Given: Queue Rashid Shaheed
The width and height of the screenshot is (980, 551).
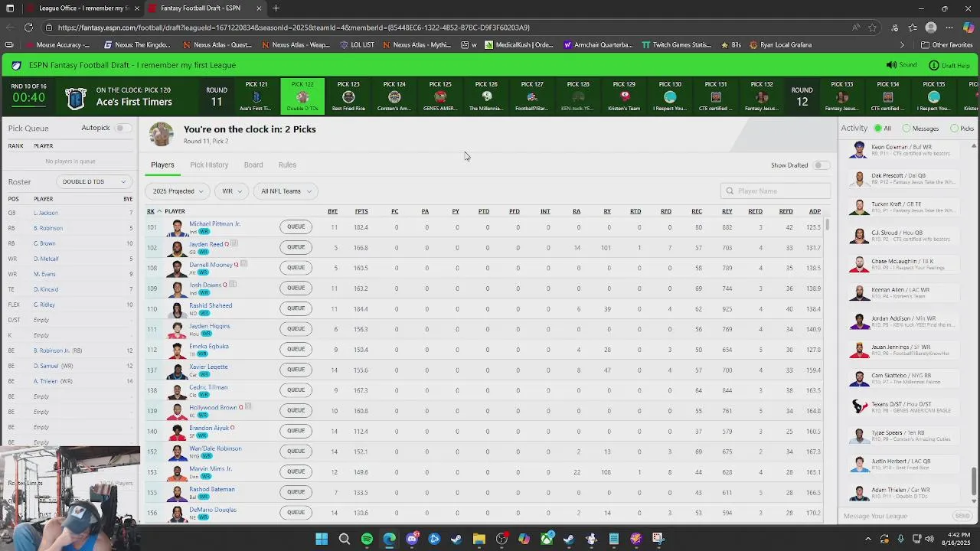Looking at the screenshot, I should [296, 308].
